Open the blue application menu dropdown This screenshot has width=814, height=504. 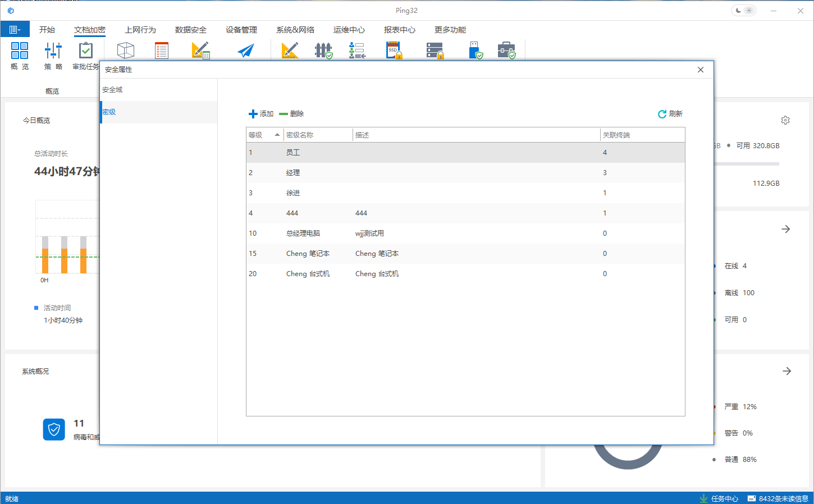(15, 29)
